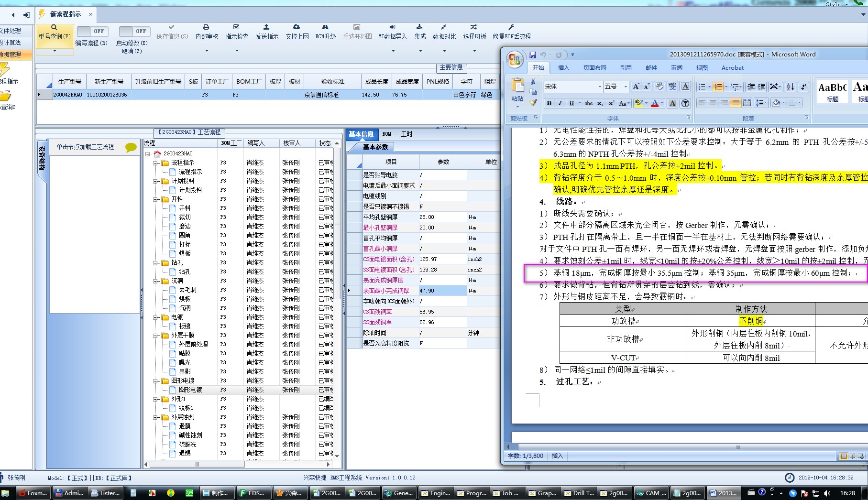
Task: Switch to the BOM tab
Action: pyautogui.click(x=386, y=134)
